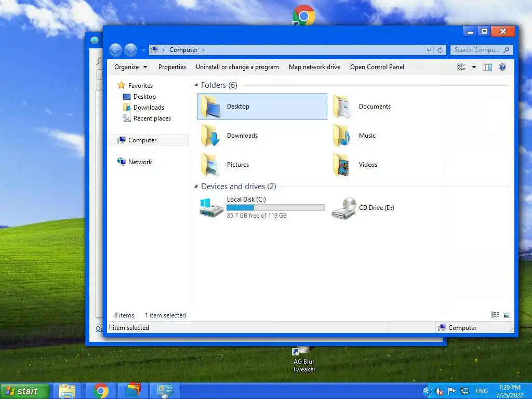
Task: Collapse the Folders (6) group
Action: (x=196, y=85)
